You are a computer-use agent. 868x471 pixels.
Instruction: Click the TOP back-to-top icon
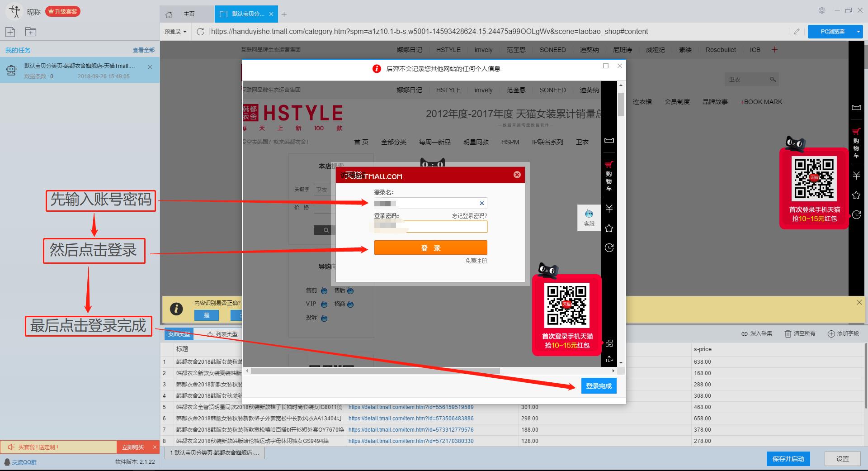(609, 359)
